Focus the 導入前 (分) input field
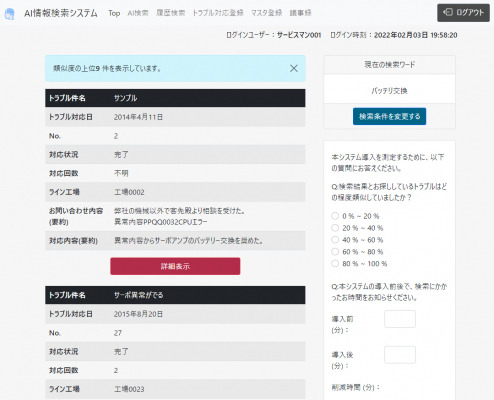494x400 pixels. tap(400, 319)
